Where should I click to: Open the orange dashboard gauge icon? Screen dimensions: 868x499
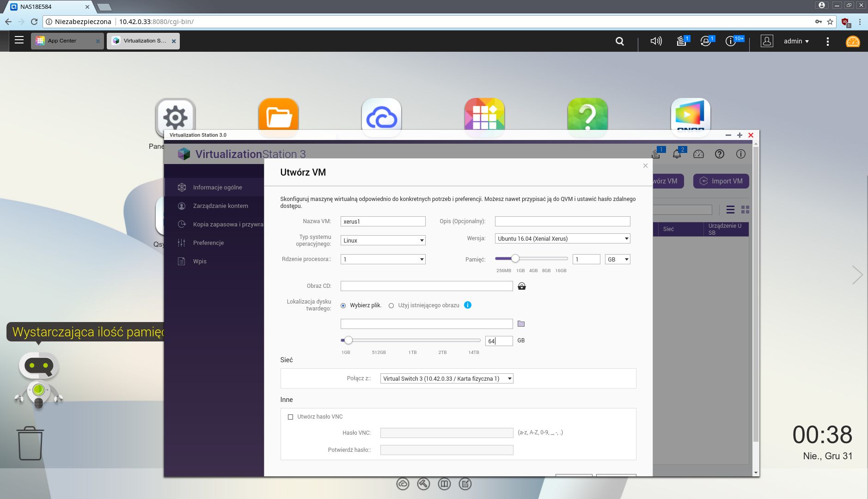(x=852, y=42)
